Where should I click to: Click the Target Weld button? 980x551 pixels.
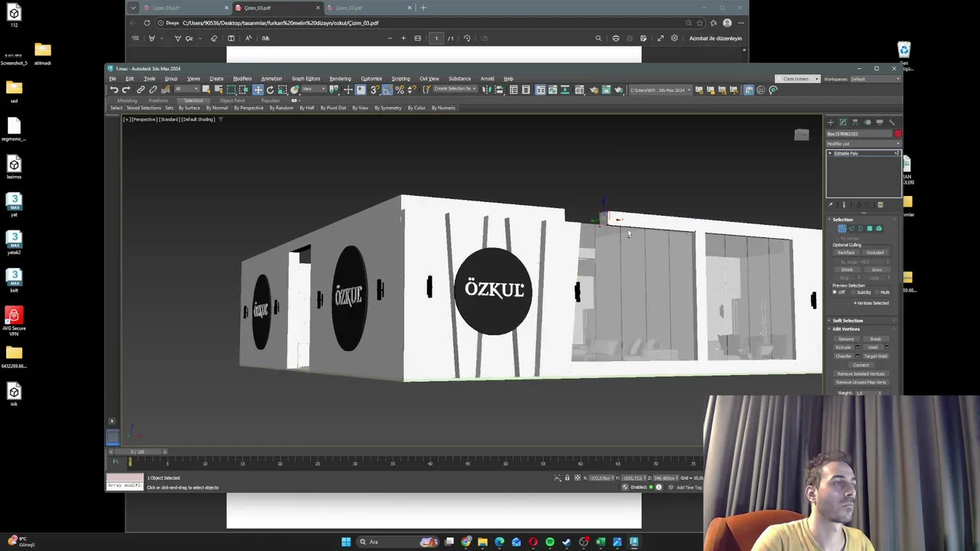[876, 356]
